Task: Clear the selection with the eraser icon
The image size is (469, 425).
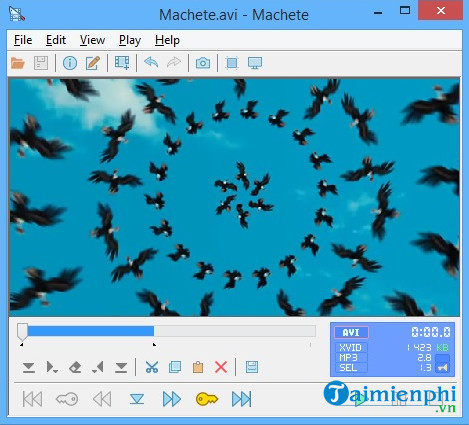Action: point(75,368)
